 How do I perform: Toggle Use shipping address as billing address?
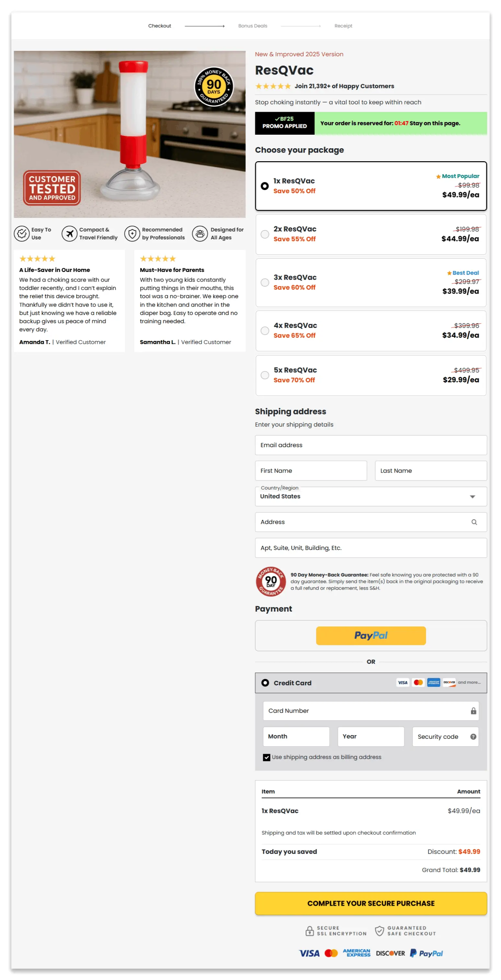[x=266, y=758]
